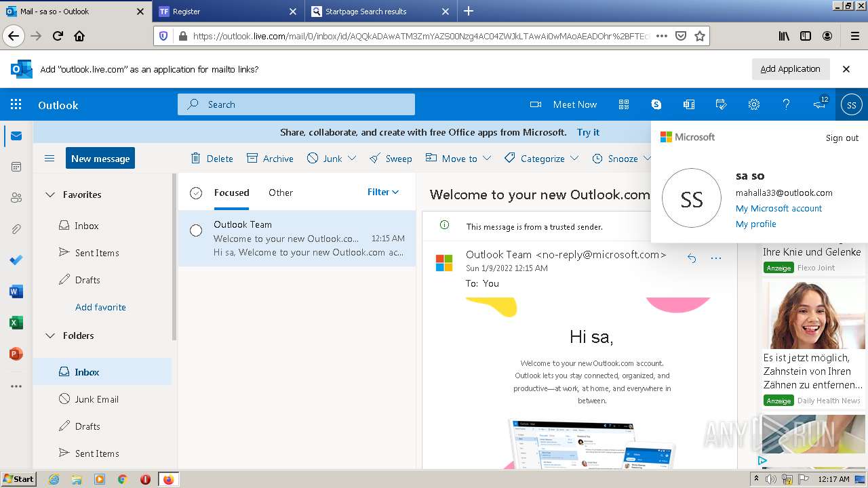Screen dimensions: 868x488
Task: Switch to the Register browser tab
Action: click(x=227, y=12)
